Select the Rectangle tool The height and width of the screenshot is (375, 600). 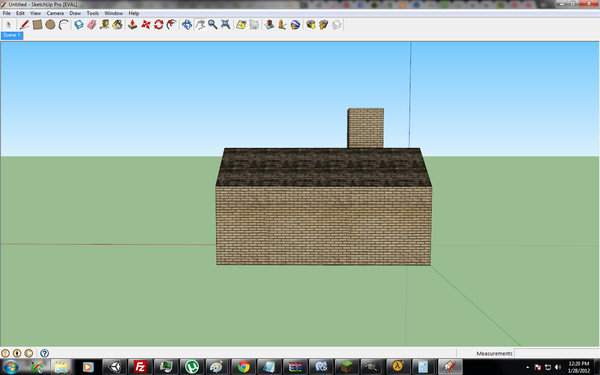[37, 25]
